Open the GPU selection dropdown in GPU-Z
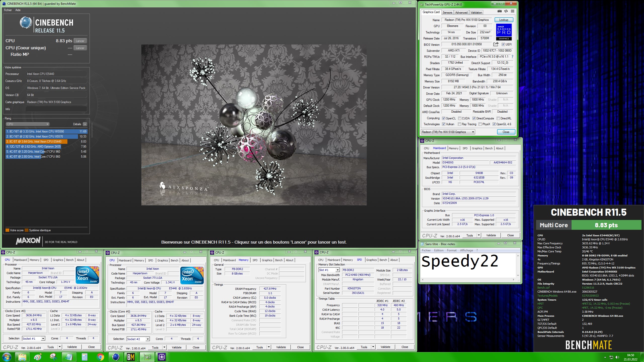Image resolution: width=644 pixels, height=362 pixels. pyautogui.click(x=448, y=132)
